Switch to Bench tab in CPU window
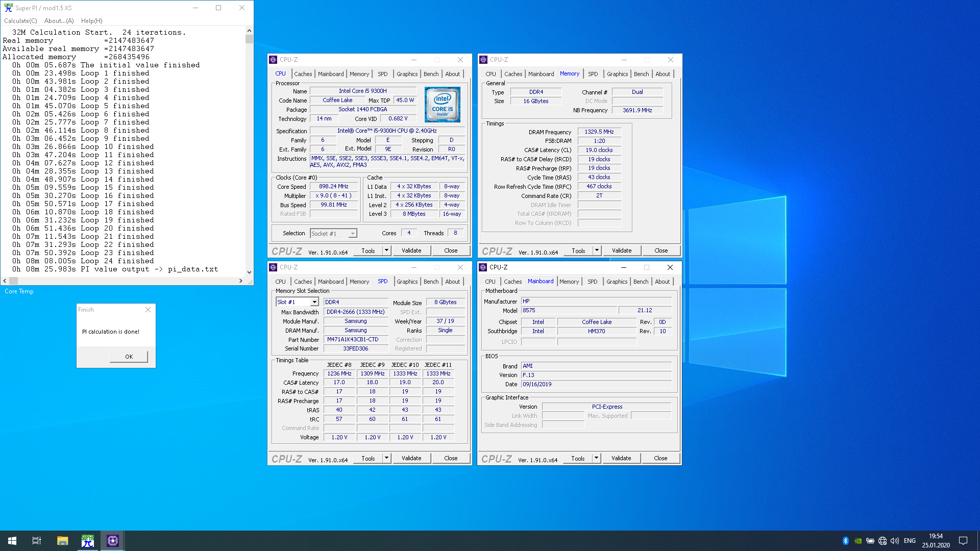This screenshot has height=551, width=980. 431,74
